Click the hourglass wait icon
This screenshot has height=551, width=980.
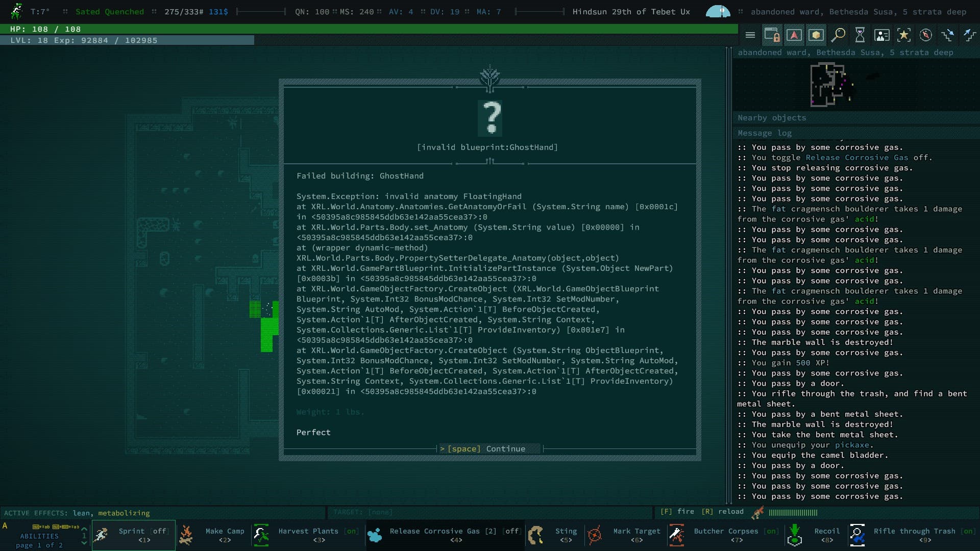click(x=860, y=35)
